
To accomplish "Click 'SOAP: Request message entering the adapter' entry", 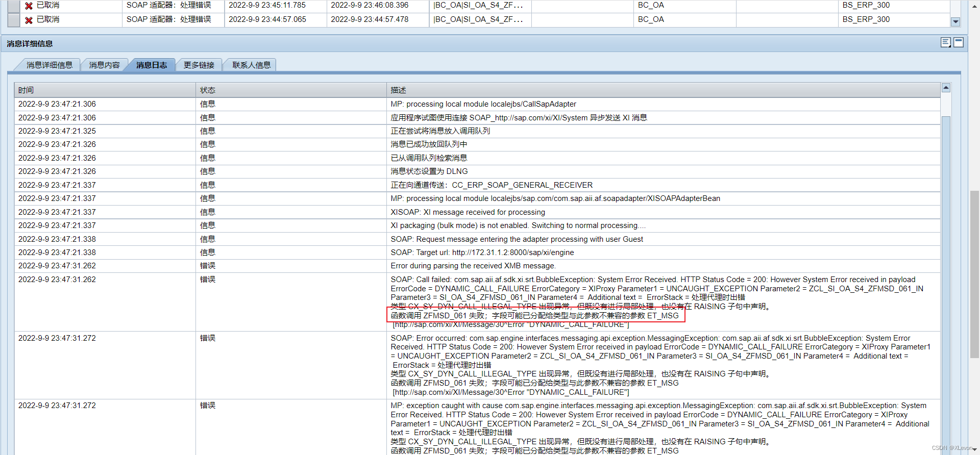I will pyautogui.click(x=517, y=239).
